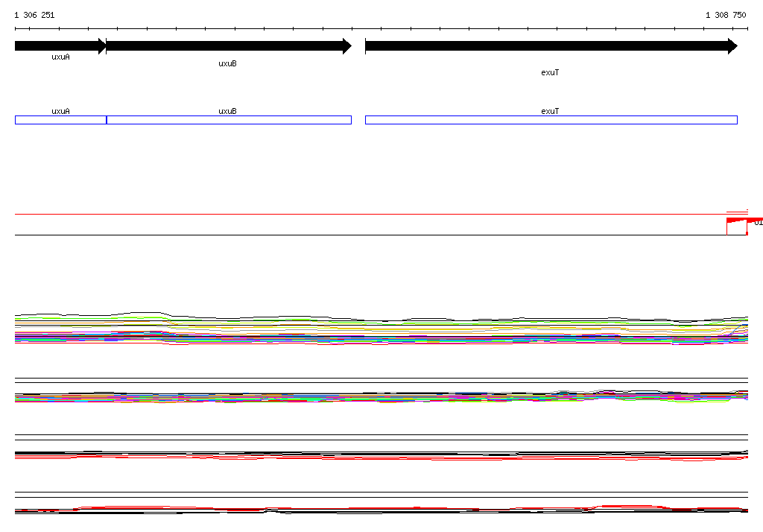Select the black uxuA gene arrow

(60, 46)
